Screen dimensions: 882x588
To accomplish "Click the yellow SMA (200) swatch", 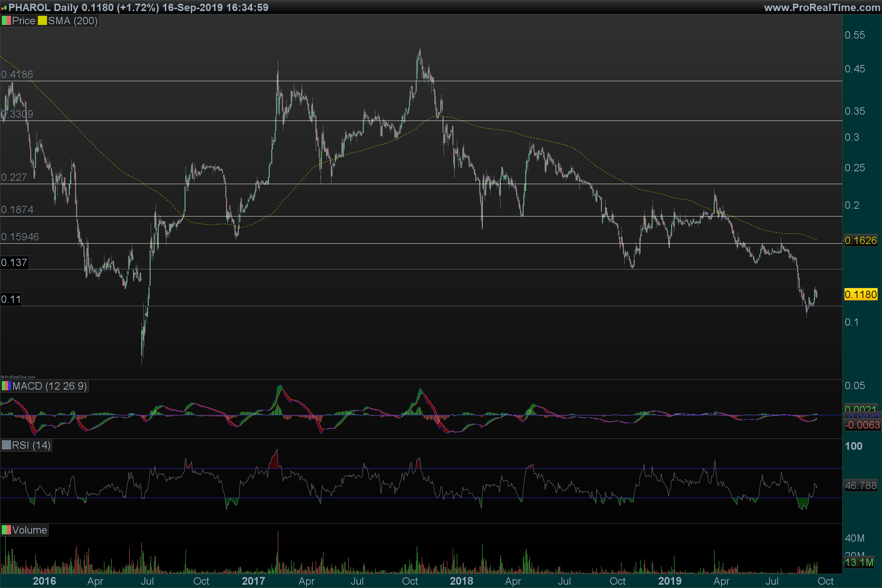I will point(42,21).
